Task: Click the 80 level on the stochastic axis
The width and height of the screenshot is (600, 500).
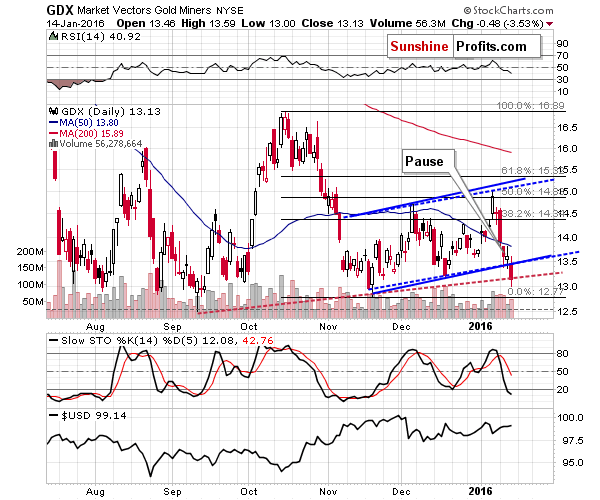Action: pyautogui.click(x=562, y=353)
